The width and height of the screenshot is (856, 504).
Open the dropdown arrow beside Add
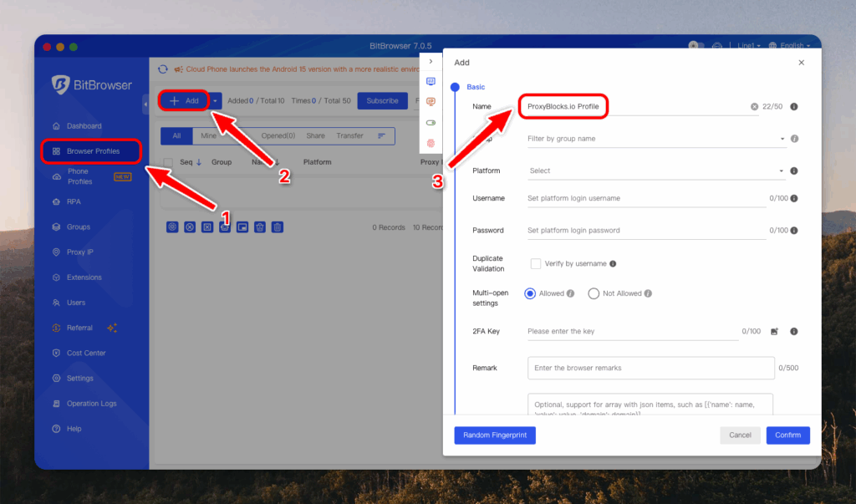pos(215,101)
